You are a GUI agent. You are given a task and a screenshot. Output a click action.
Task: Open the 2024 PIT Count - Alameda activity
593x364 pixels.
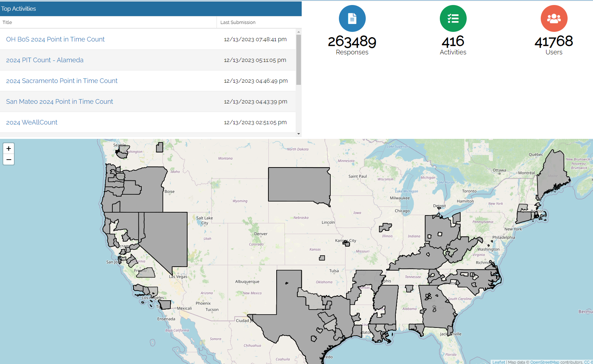click(x=44, y=60)
